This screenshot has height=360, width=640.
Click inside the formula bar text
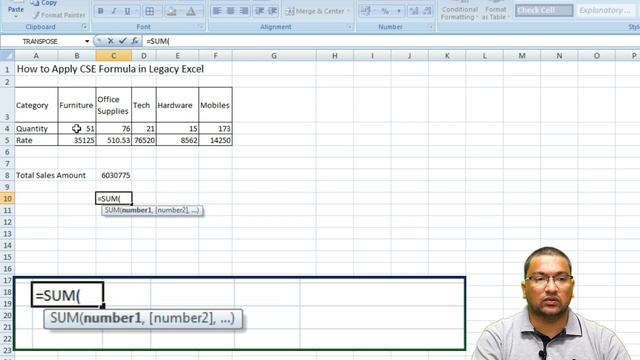tap(158, 41)
